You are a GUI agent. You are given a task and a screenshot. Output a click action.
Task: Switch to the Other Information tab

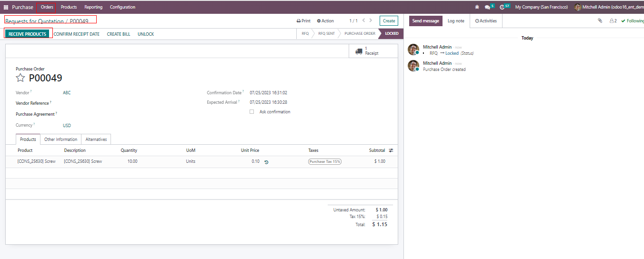click(60, 139)
